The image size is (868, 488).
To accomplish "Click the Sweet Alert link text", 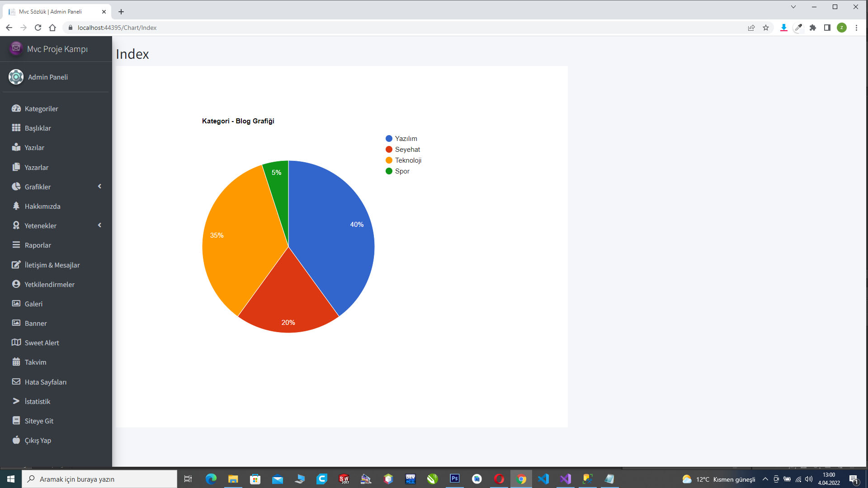I will click(x=42, y=343).
